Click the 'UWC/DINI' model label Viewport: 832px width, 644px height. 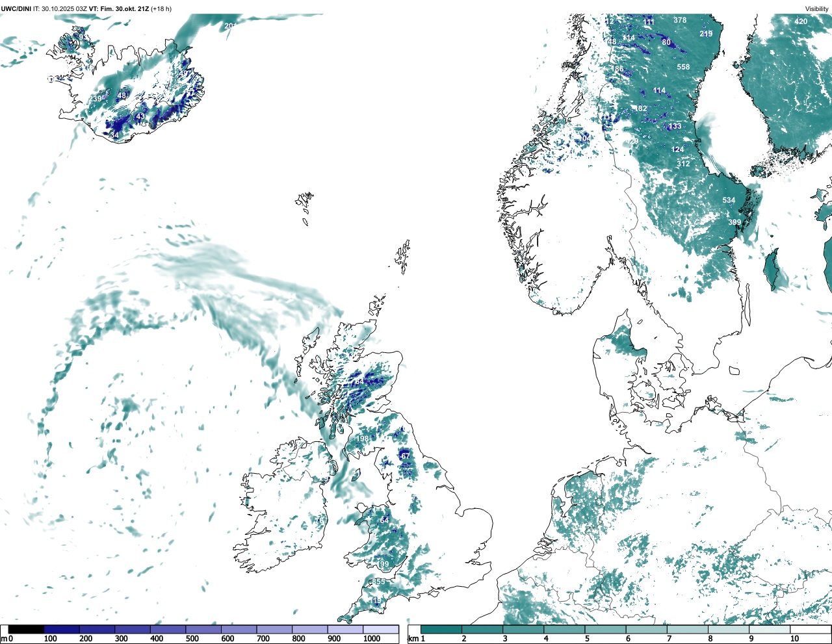(16, 8)
